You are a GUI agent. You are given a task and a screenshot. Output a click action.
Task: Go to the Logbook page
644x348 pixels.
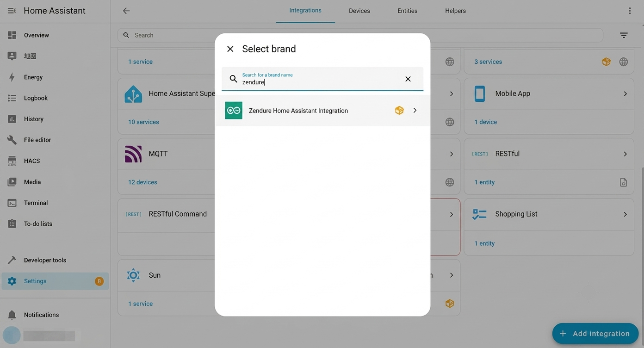(55, 98)
